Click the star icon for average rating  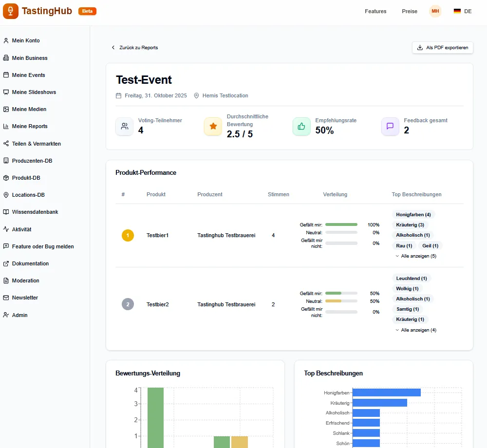(213, 127)
